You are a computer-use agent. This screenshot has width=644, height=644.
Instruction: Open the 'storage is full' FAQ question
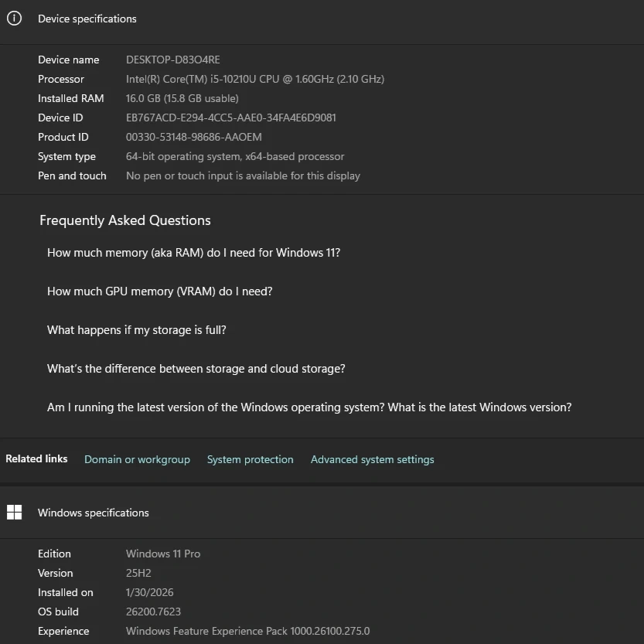136,330
